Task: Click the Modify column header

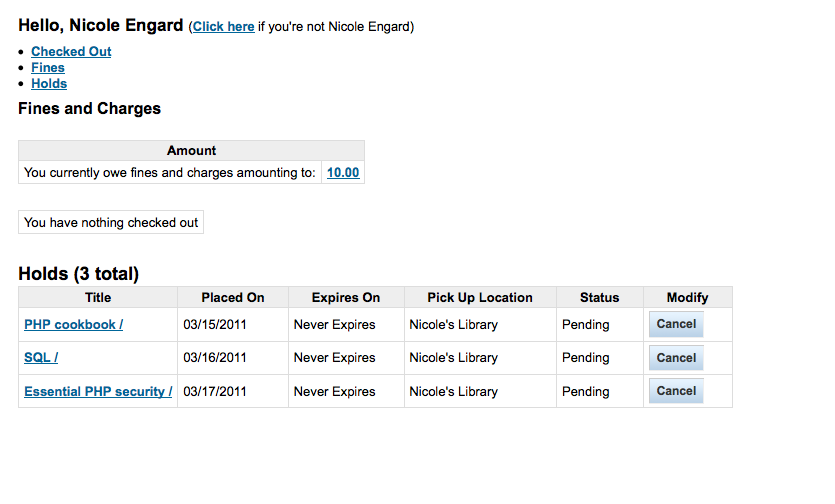Action: coord(687,298)
